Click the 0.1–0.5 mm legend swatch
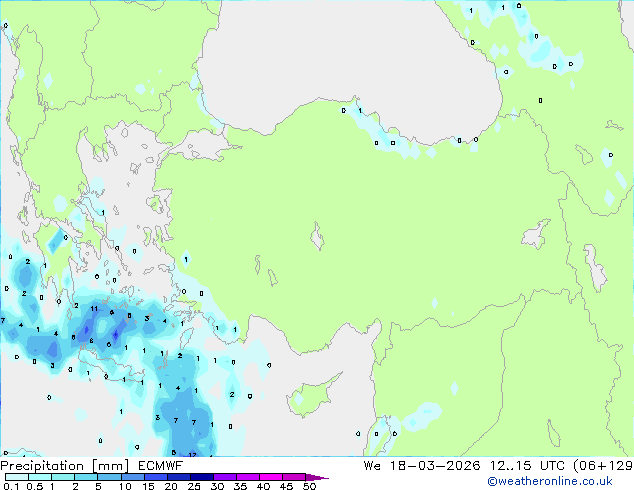Image resolution: width=634 pixels, height=490 pixels. pyautogui.click(x=17, y=477)
